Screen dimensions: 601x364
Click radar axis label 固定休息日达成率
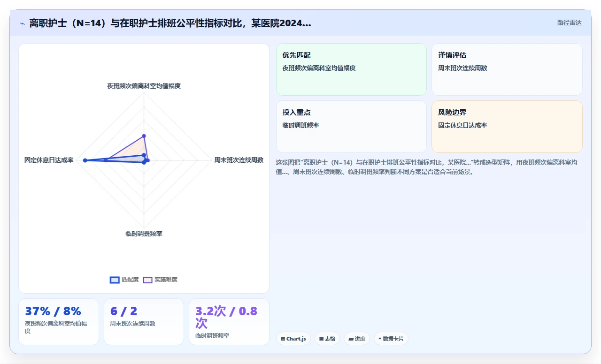(49, 160)
